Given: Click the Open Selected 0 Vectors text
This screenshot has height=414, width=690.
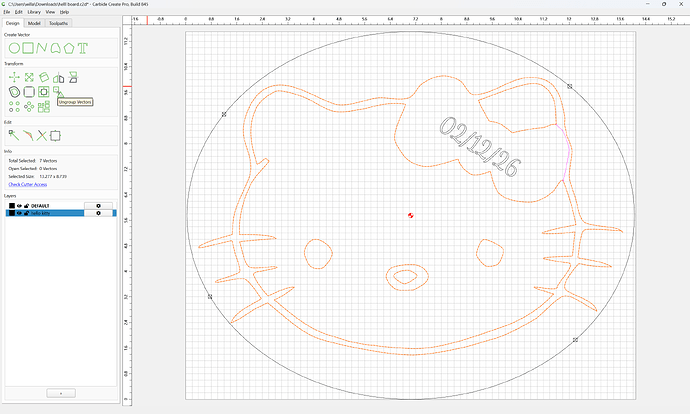Looking at the screenshot, I should 33,169.
